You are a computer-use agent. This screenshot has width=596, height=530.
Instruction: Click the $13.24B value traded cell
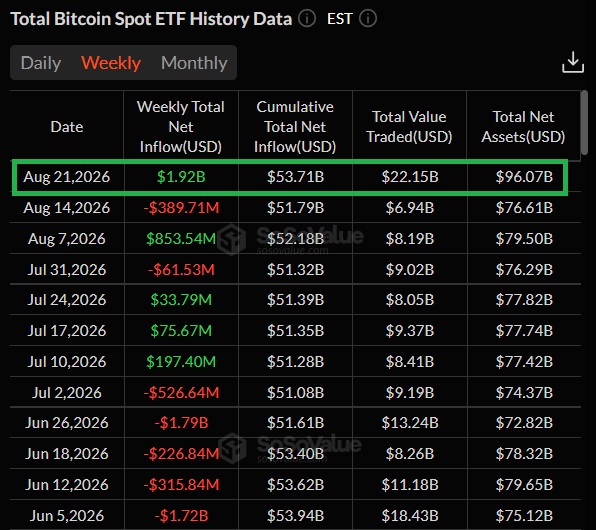(410, 422)
